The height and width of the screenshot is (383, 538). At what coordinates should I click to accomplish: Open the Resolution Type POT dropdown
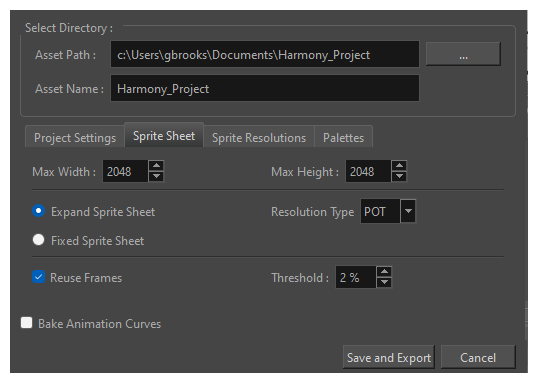[388, 211]
